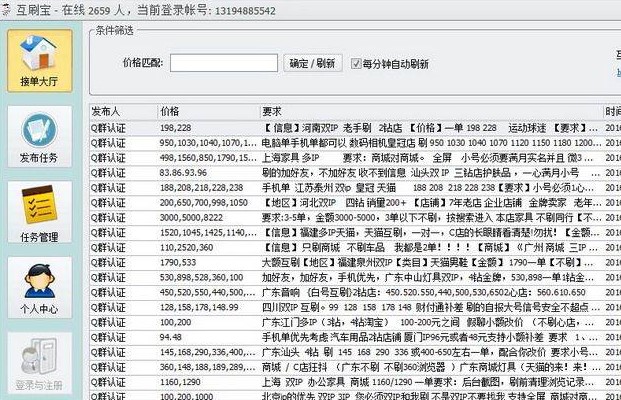This screenshot has height=400, width=621.
Task: Select the row starting 商城 / C店狂抖
Action: coord(355,367)
